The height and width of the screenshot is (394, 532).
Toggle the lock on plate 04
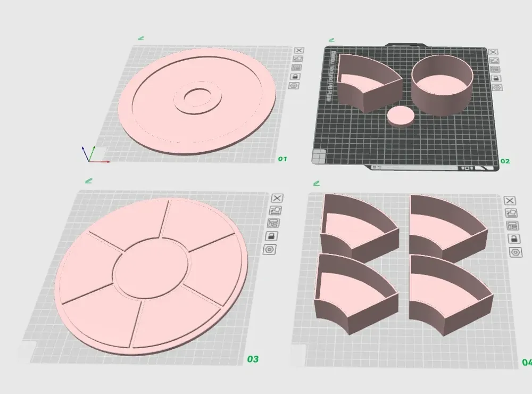click(514, 239)
